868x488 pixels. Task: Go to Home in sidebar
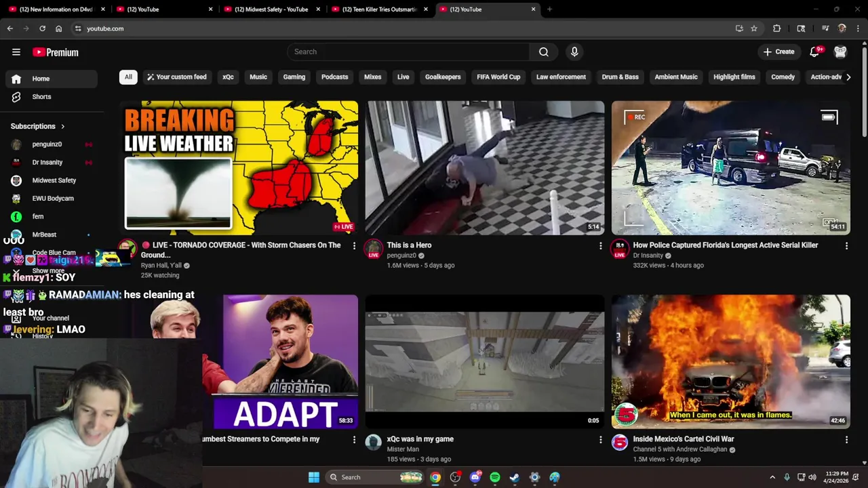coord(52,79)
